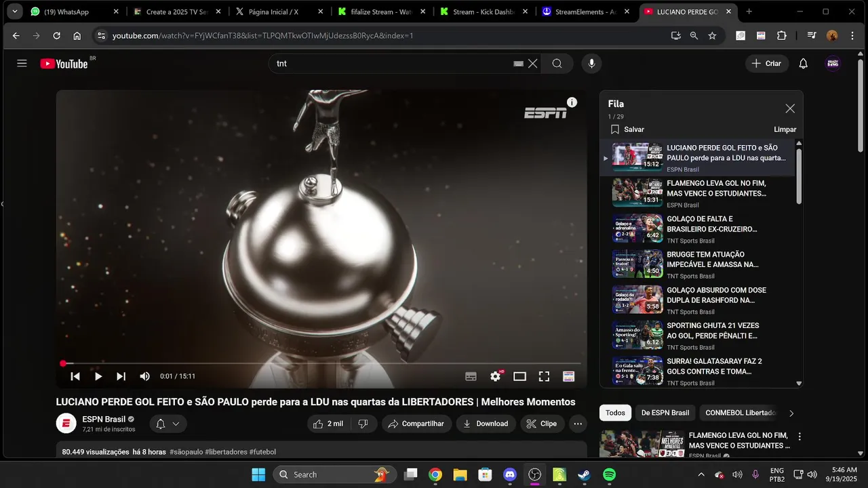Screen dimensions: 868x488
Task: Select the De ESPN Brasil chip
Action: pyautogui.click(x=665, y=413)
